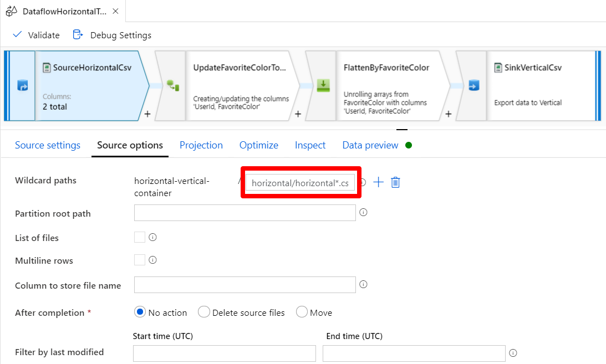The height and width of the screenshot is (364, 606).
Task: Open the Data preview tab
Action: pyautogui.click(x=370, y=145)
